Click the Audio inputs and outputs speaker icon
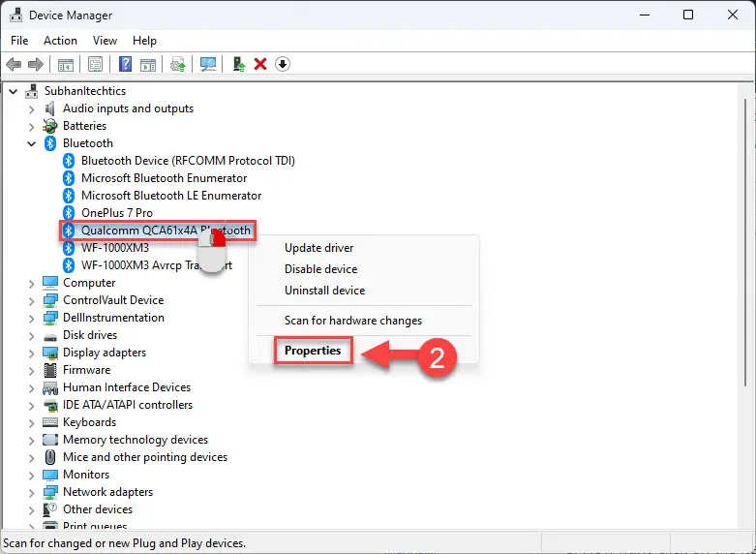The image size is (756, 554). pyautogui.click(x=50, y=108)
